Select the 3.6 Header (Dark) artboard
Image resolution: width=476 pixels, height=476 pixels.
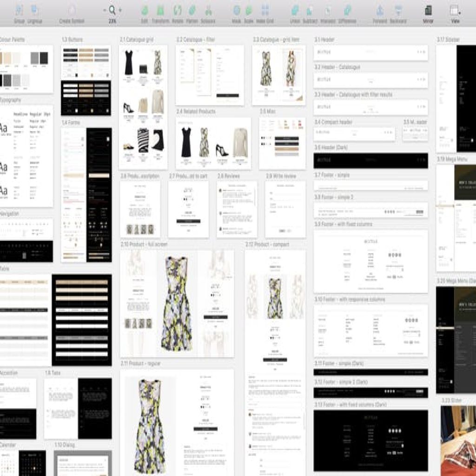370,160
